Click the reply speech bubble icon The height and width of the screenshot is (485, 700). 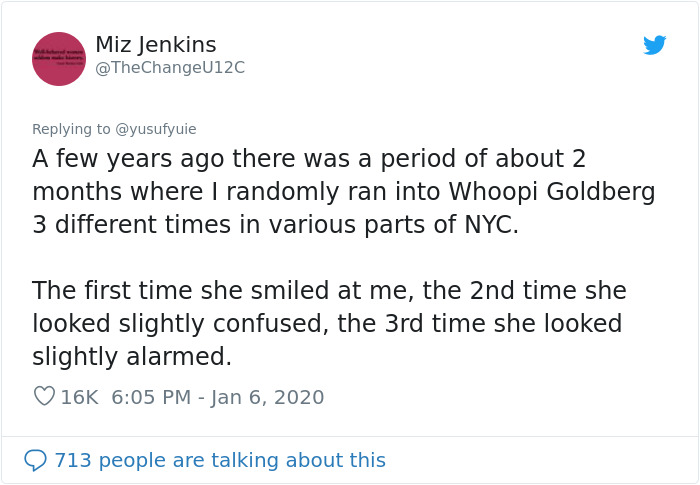[35, 460]
